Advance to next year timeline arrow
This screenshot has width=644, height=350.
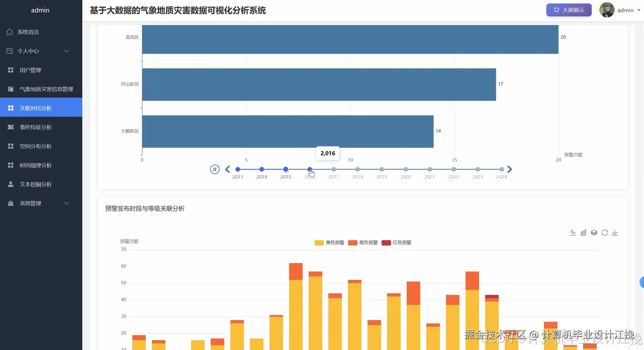click(x=509, y=169)
